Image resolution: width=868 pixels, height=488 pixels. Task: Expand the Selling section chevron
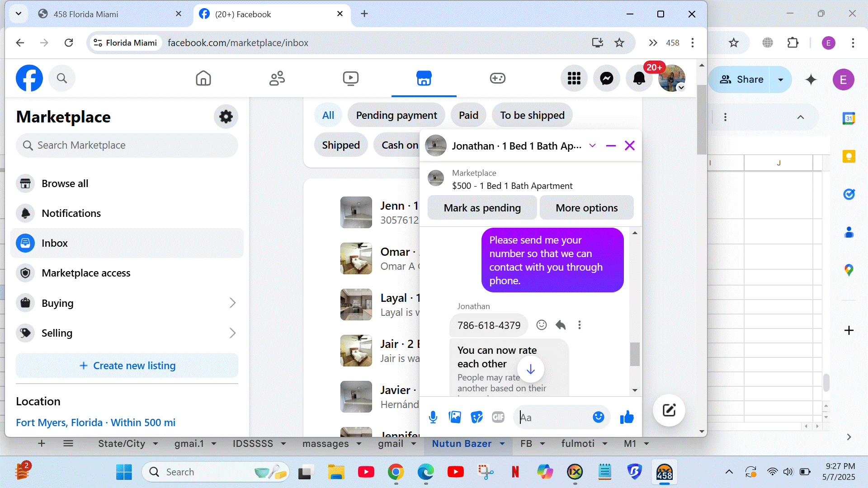232,333
